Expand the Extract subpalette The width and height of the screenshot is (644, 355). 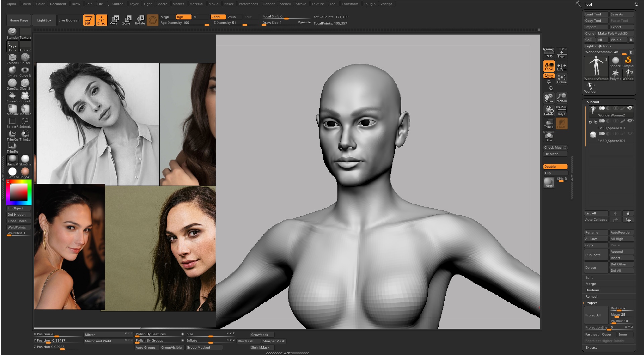[591, 348]
